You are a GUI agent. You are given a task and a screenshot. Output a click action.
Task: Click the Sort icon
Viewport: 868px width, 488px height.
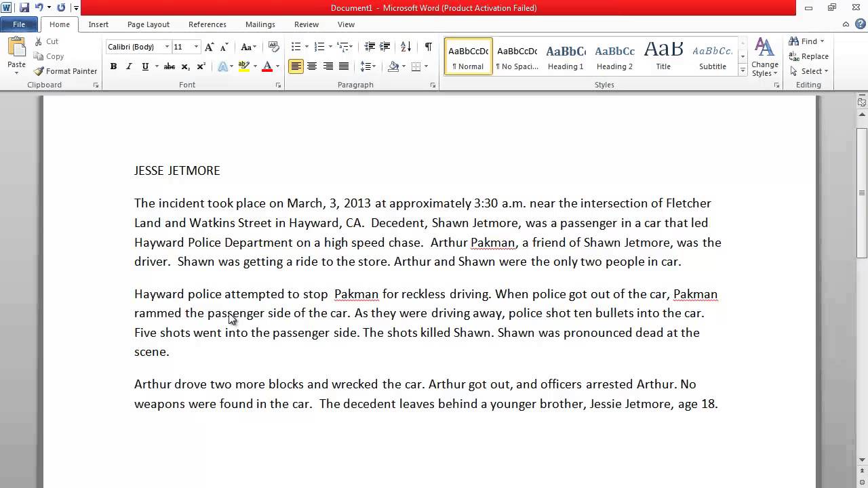(406, 47)
